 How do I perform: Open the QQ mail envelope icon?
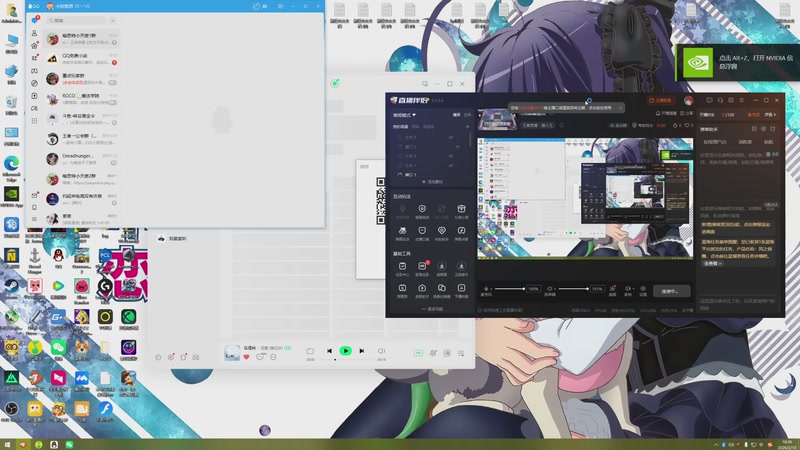[x=34, y=195]
